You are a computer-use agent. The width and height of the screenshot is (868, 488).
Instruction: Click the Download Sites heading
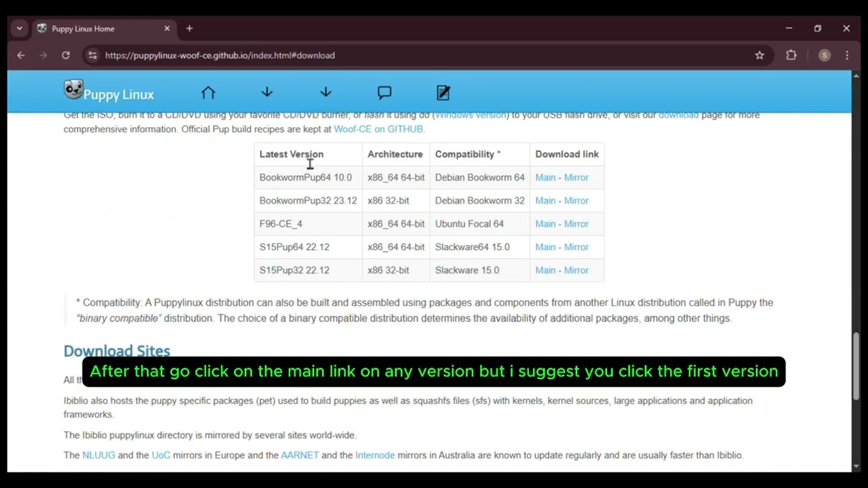pyautogui.click(x=117, y=350)
